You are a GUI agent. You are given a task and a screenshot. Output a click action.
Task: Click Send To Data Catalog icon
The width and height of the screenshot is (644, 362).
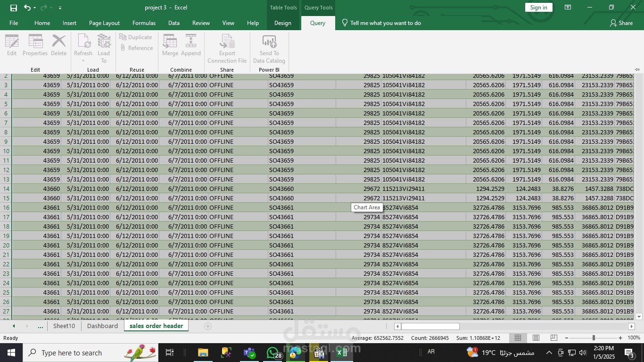[269, 45]
